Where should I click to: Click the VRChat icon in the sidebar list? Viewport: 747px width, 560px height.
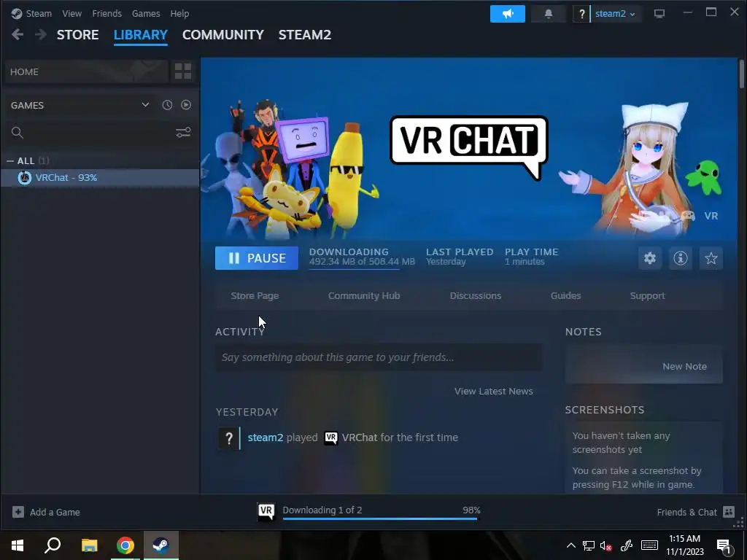tap(24, 178)
